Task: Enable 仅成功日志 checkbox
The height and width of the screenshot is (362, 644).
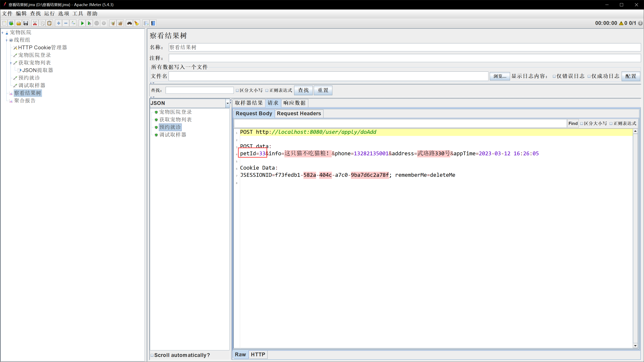Action: coord(589,76)
